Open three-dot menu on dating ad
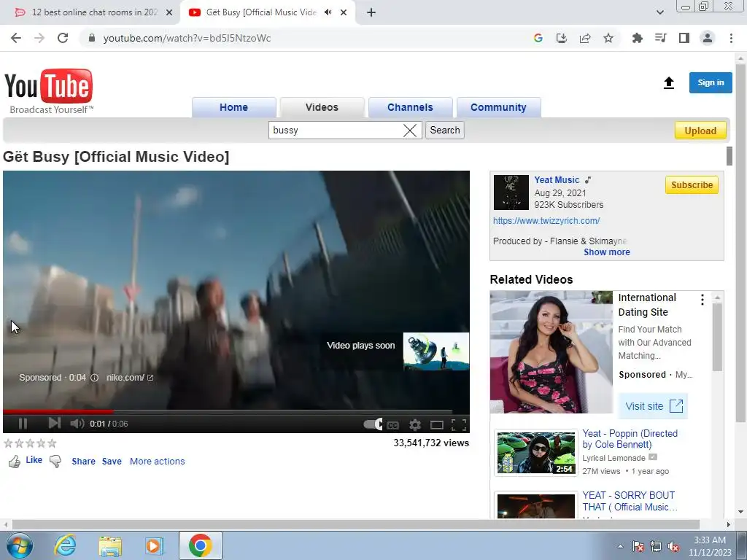Screen dimensions: 747x560 [x=703, y=300]
